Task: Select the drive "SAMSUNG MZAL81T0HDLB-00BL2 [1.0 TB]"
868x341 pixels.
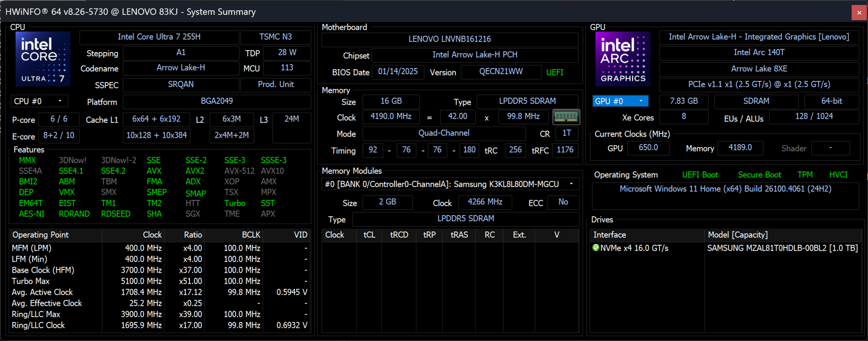Action: pos(783,248)
